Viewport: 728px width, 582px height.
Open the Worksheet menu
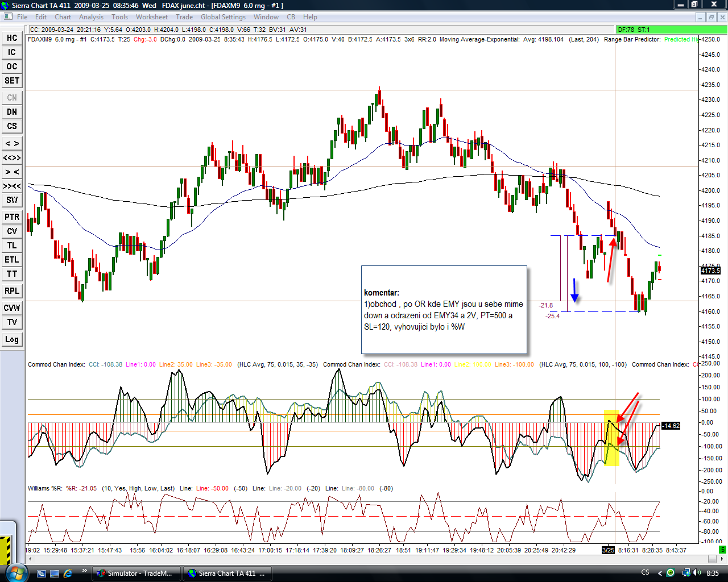point(152,17)
